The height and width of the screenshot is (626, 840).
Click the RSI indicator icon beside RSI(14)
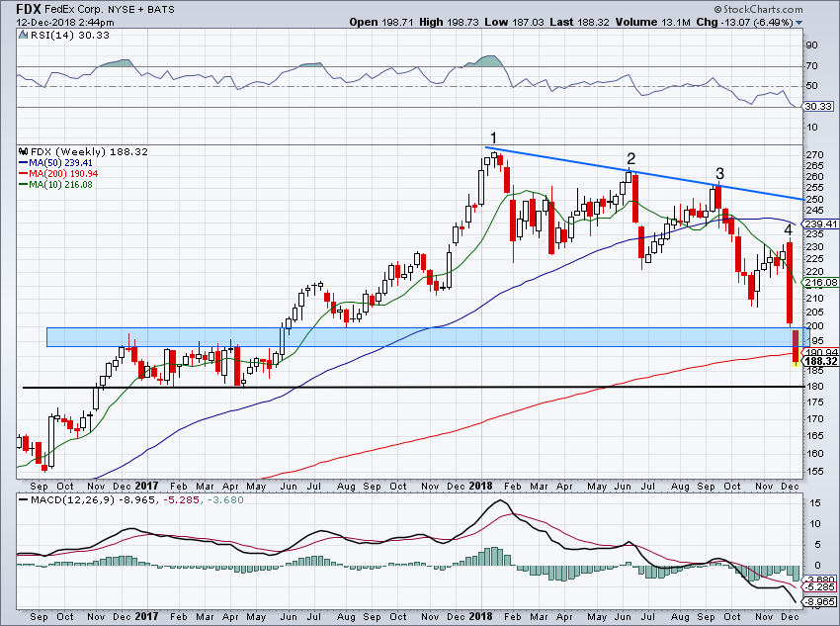point(23,35)
